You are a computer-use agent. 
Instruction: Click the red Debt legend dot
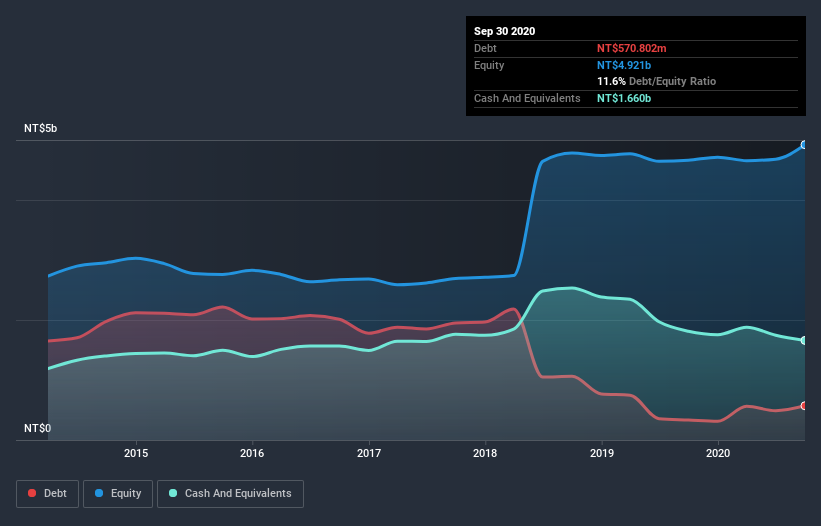click(32, 493)
